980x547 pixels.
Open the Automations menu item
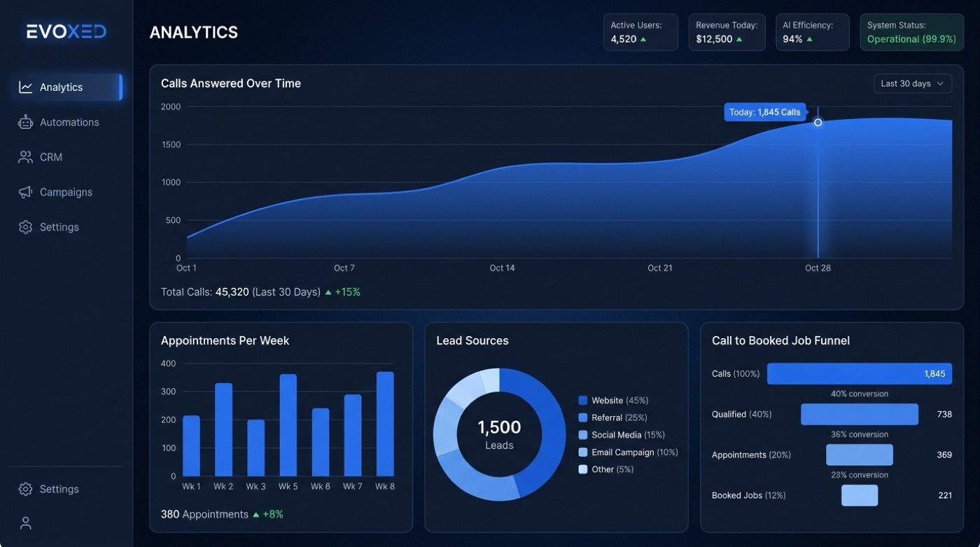click(67, 122)
